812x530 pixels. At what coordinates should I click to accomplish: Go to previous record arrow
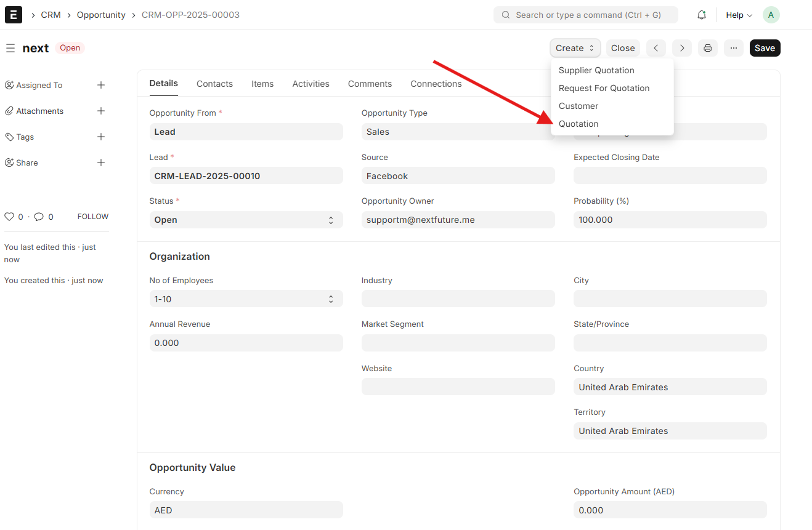click(656, 48)
